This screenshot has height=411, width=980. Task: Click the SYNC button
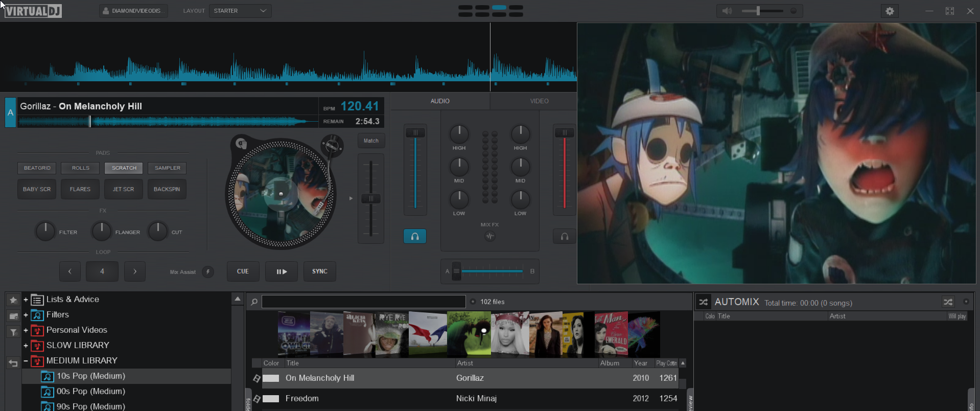(320, 271)
